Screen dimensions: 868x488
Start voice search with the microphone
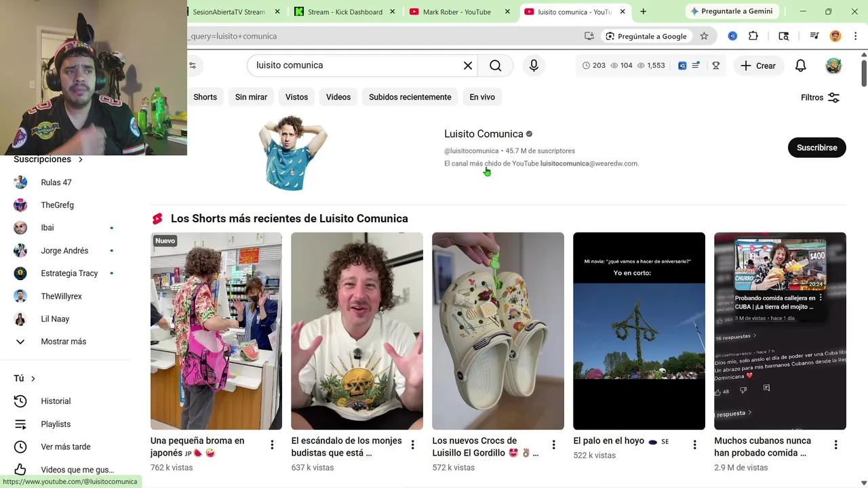534,66
